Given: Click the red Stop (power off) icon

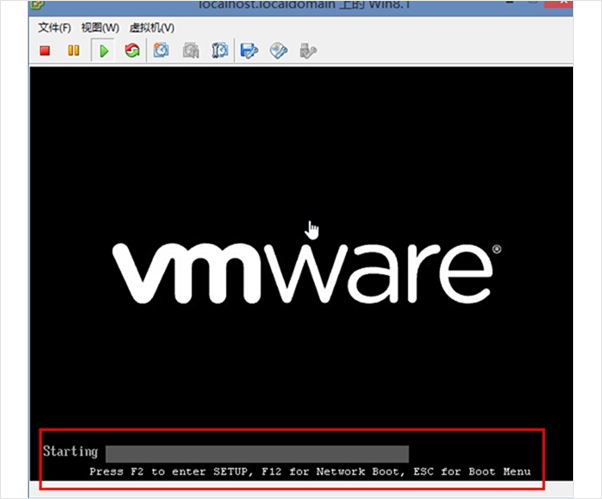Looking at the screenshot, I should click(45, 51).
